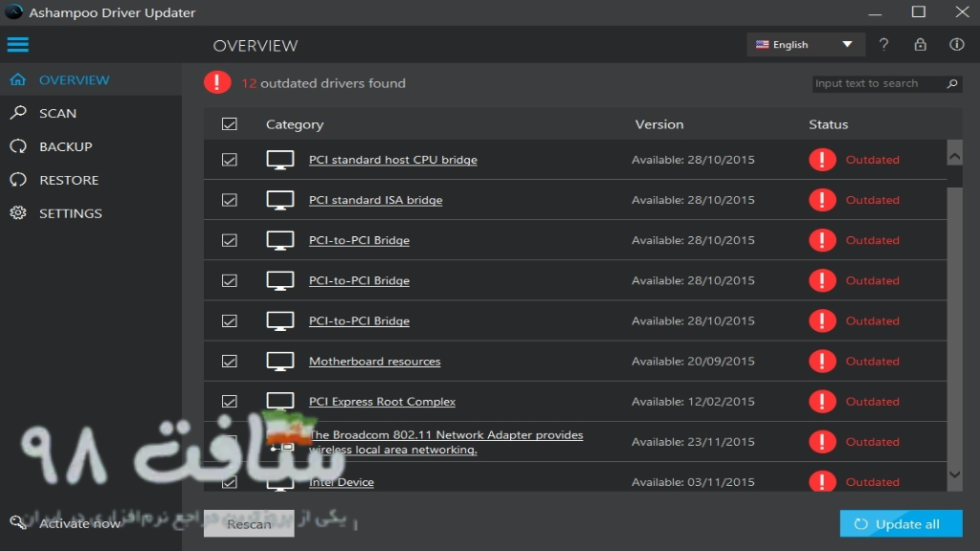
Task: Maximize the Driver Updater window
Action: pyautogui.click(x=919, y=11)
